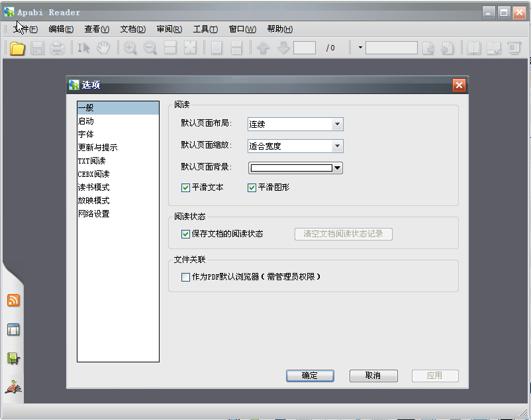
Task: Click the 应用 button
Action: 435,376
